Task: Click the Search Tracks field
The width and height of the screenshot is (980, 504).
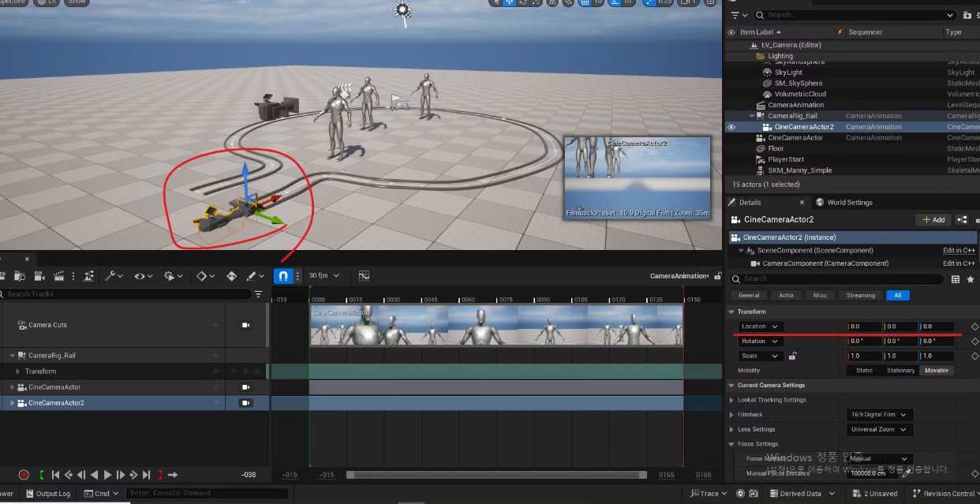Action: (x=126, y=294)
